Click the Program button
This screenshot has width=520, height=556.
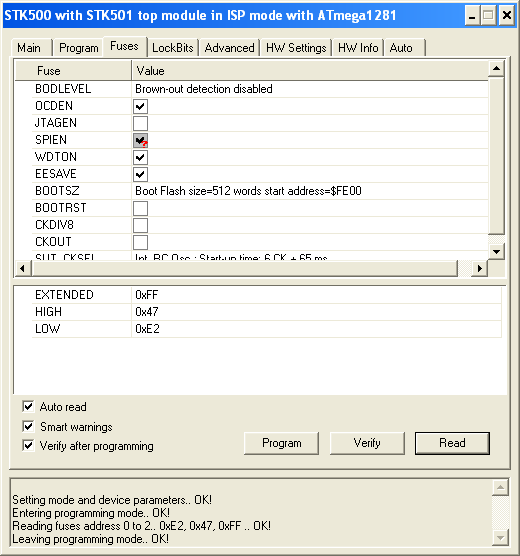(x=281, y=443)
